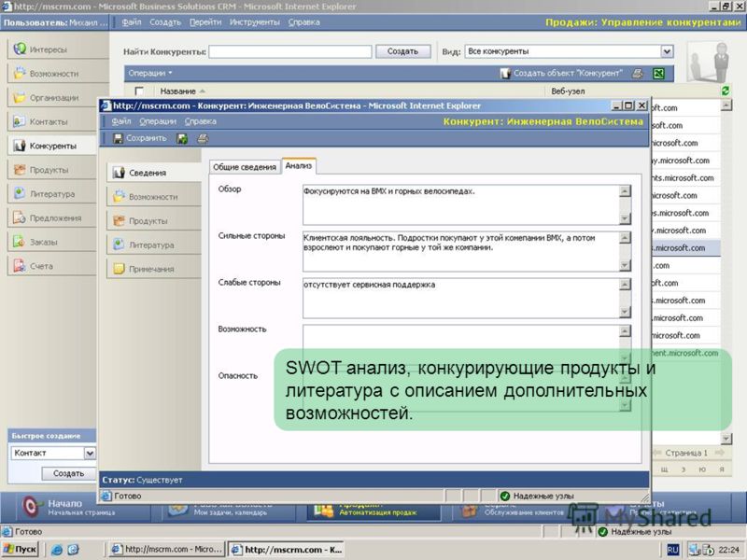747x560 pixels.
Task: Open the Перейти menu
Action: click(x=205, y=21)
